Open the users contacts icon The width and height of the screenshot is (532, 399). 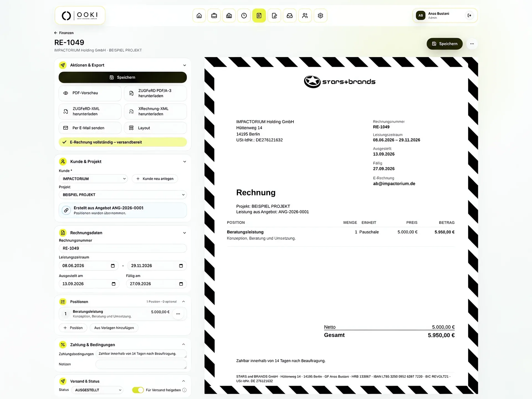point(305,16)
